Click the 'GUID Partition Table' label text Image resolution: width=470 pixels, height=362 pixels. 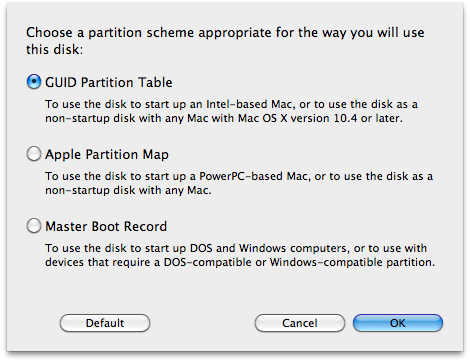[109, 82]
